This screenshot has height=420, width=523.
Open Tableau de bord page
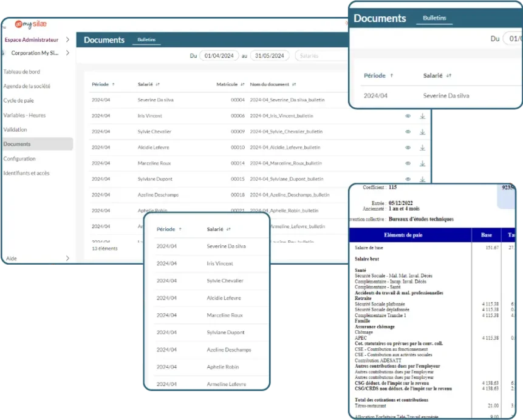(x=22, y=72)
